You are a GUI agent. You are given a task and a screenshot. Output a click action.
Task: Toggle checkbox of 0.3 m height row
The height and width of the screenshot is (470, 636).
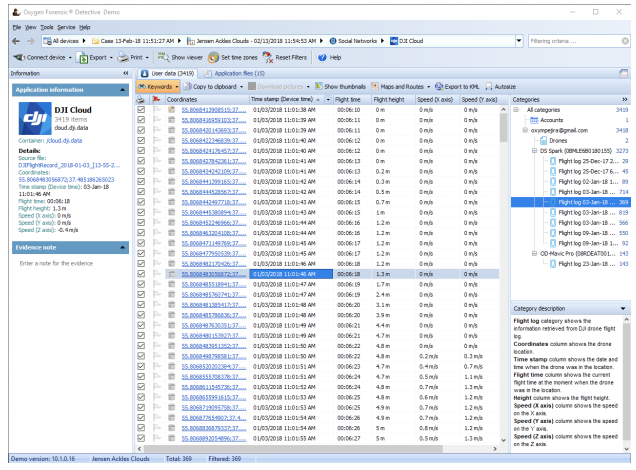141,182
